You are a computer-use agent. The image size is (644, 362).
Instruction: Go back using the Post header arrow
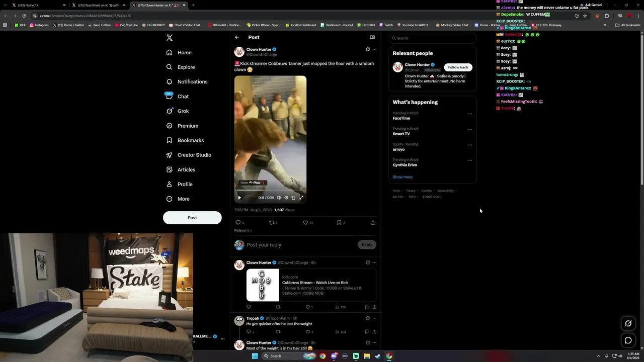tap(237, 37)
